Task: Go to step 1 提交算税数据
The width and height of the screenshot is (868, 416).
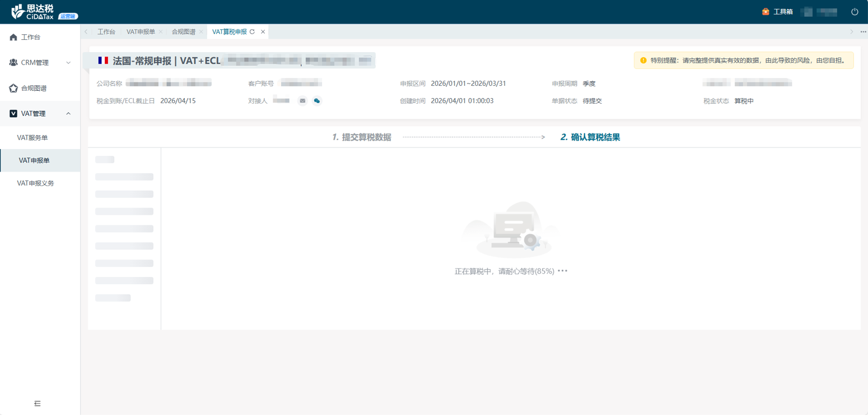Action: coord(361,137)
